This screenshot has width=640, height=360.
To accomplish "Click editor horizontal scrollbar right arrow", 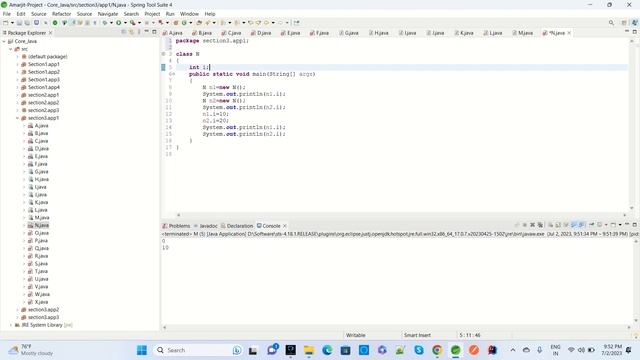I will (x=624, y=215).
